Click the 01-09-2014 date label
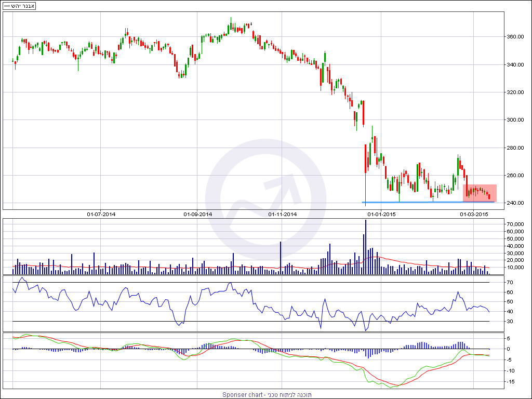The width and height of the screenshot is (532, 399). [198, 215]
